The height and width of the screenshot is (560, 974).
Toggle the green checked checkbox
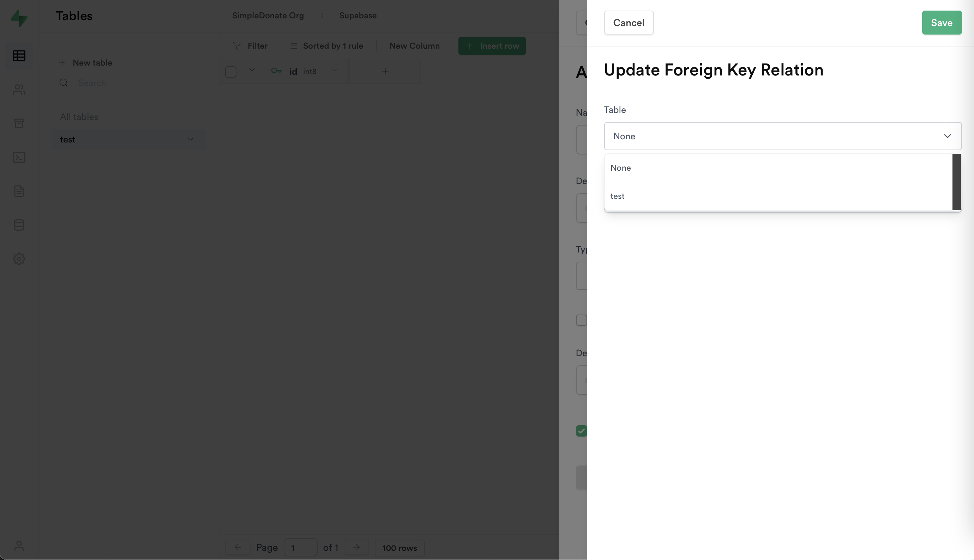point(581,431)
